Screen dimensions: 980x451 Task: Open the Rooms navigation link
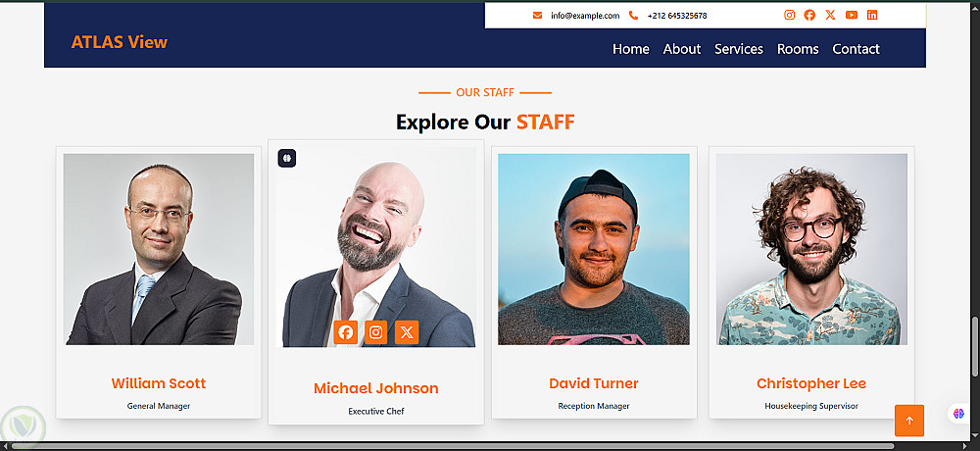798,49
